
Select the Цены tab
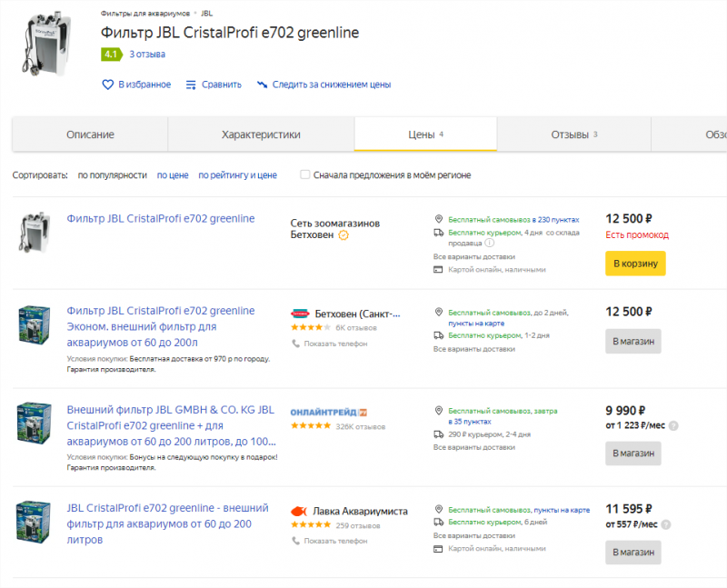[x=425, y=135]
